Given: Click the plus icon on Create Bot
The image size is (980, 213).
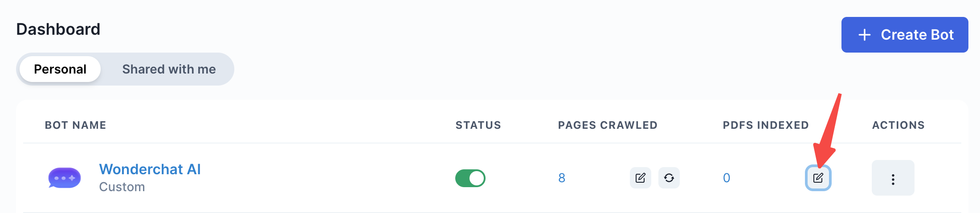Looking at the screenshot, I should point(864,35).
